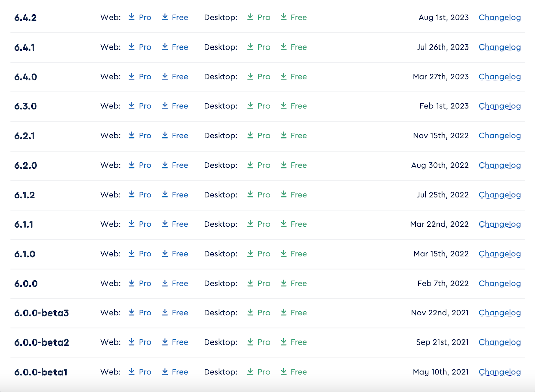Open the Changelog for version 6.1.1
535x392 pixels.
[x=500, y=224]
